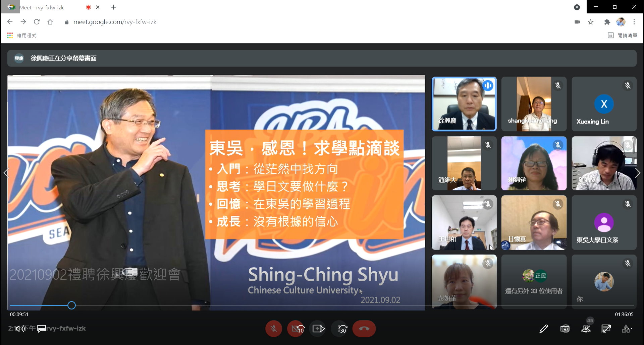Open the browser extensions puzzle icon
The image size is (644, 345).
(x=607, y=22)
